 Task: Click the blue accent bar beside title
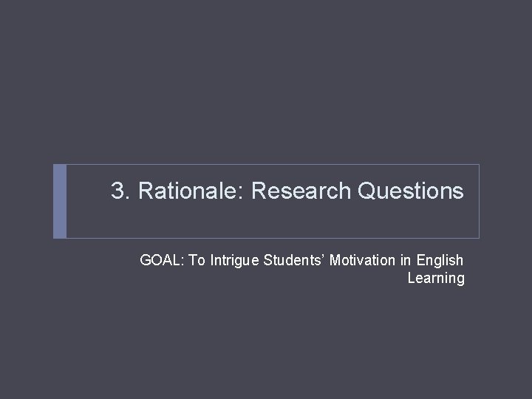click(x=60, y=201)
